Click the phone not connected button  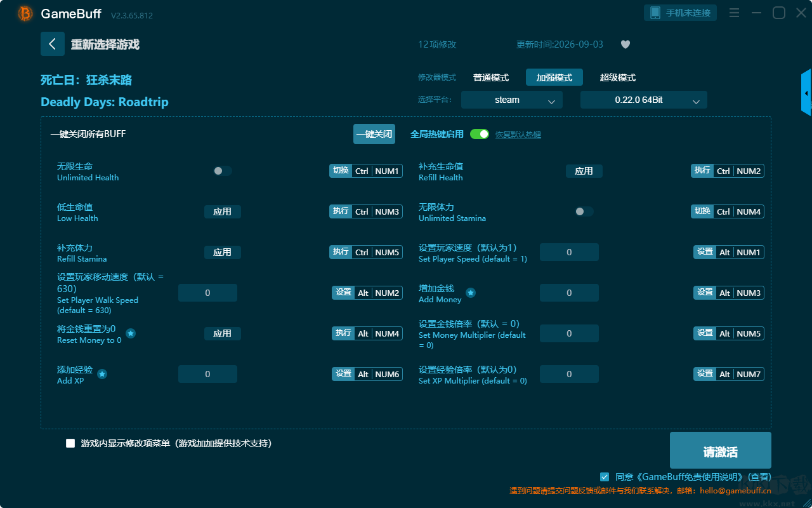tap(681, 13)
